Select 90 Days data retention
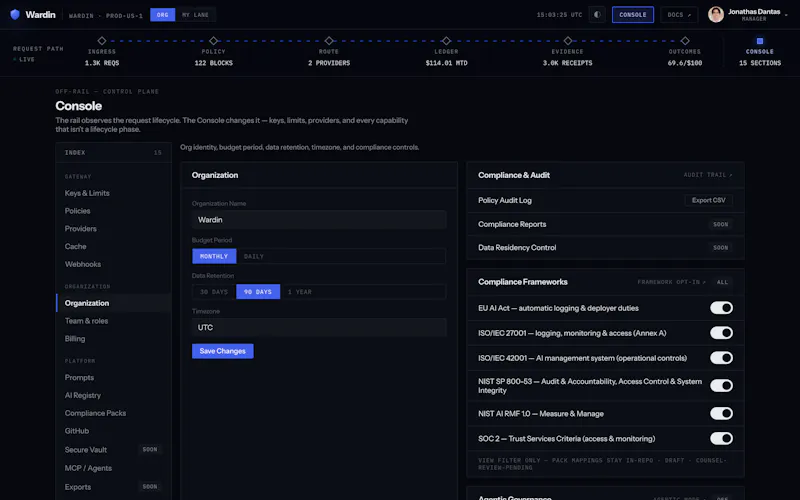This screenshot has height=500, width=800. 258,292
